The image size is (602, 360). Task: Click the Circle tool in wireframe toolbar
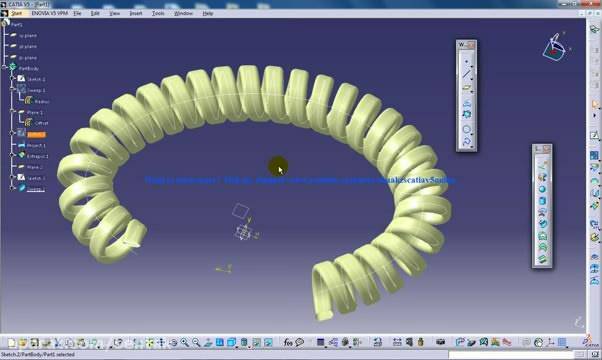(466, 129)
